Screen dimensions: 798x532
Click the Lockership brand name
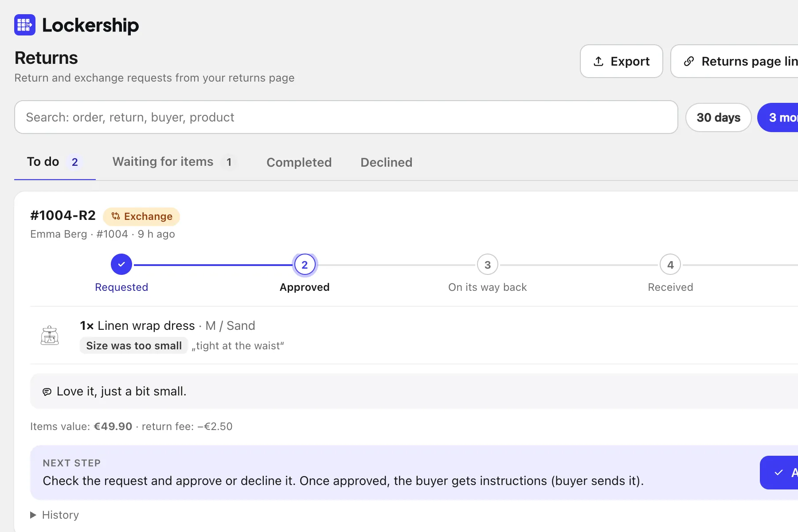click(90, 25)
